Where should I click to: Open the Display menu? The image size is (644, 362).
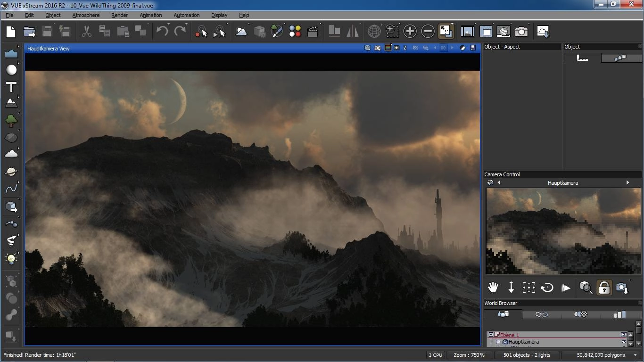(x=219, y=15)
